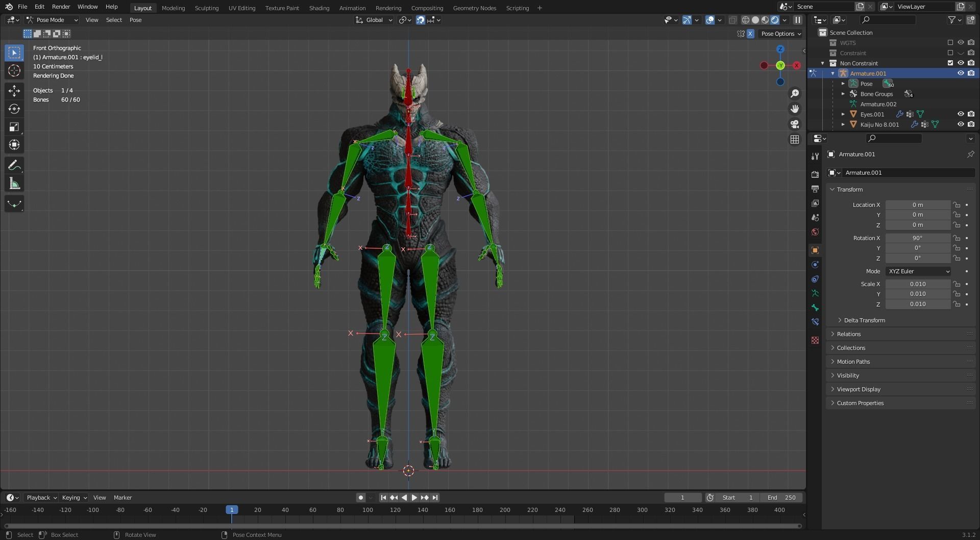Hide Kaiju No 8.001 in the viewport

tap(961, 124)
